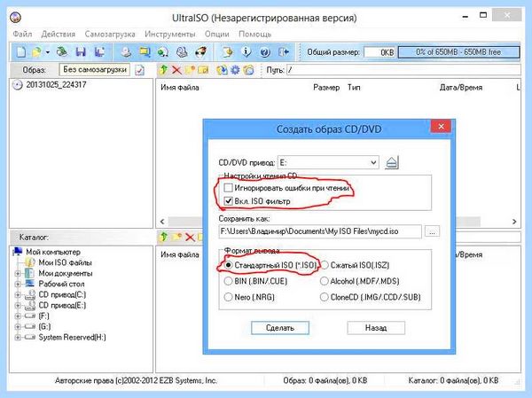Click the green Open CD/DVD disc icon
This screenshot has width=532, height=398.
(x=62, y=52)
